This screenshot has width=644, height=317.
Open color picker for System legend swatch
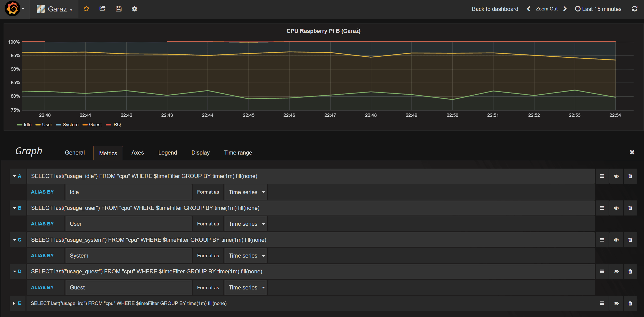(58, 125)
